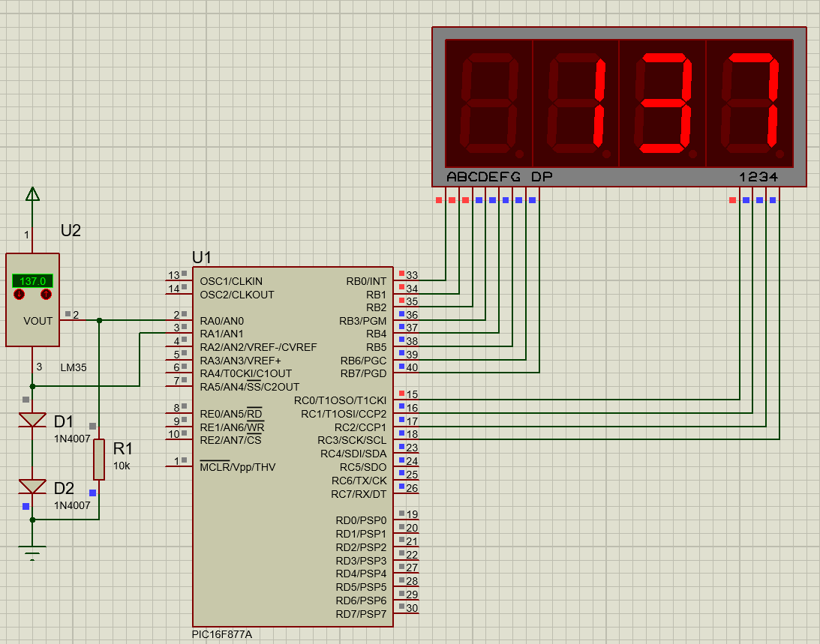820x644 pixels.
Task: Click the 'RC3/SCK/SCL' pin name
Action: [x=352, y=440]
